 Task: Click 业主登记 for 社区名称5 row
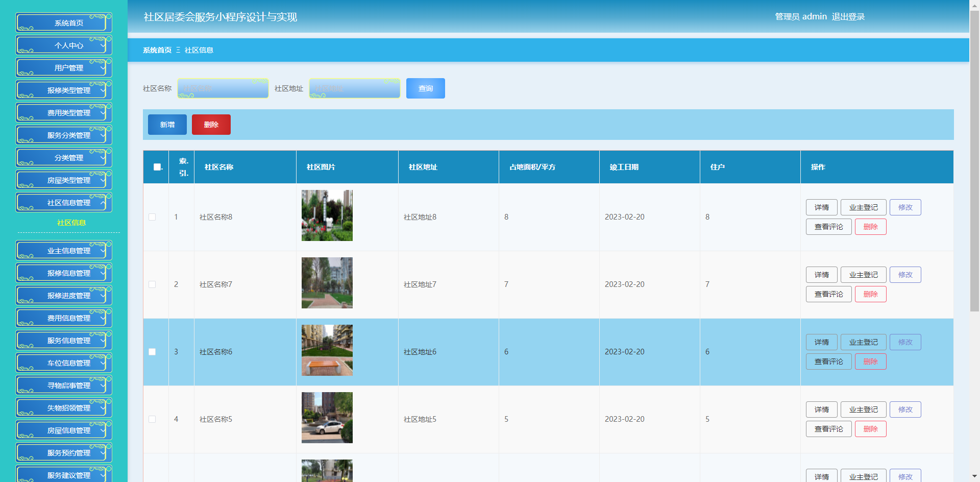click(863, 409)
